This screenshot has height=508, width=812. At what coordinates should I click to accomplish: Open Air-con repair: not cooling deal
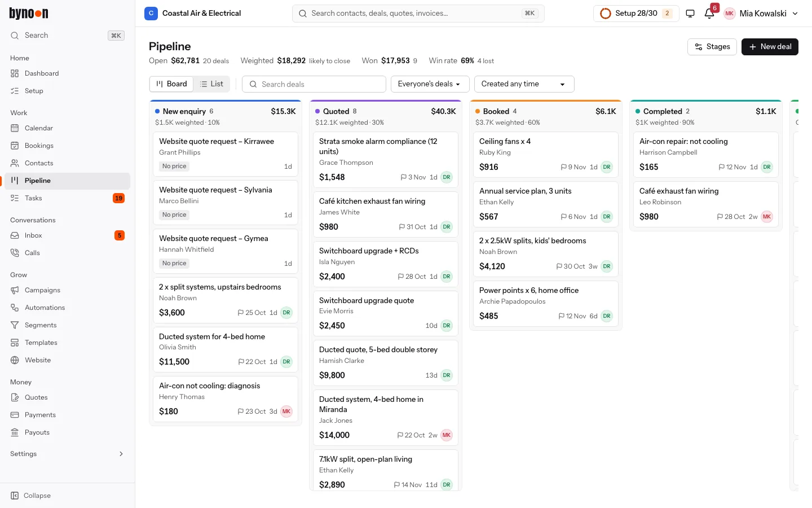(x=706, y=154)
